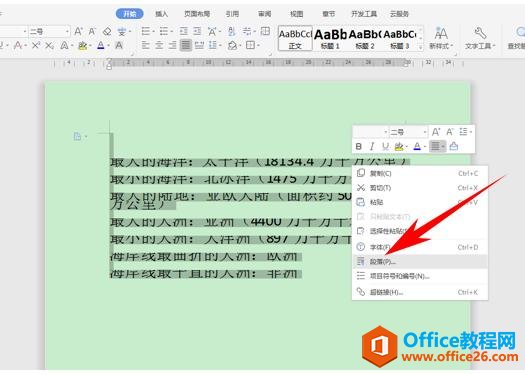Open the 插入 ribbon tab

point(161,14)
